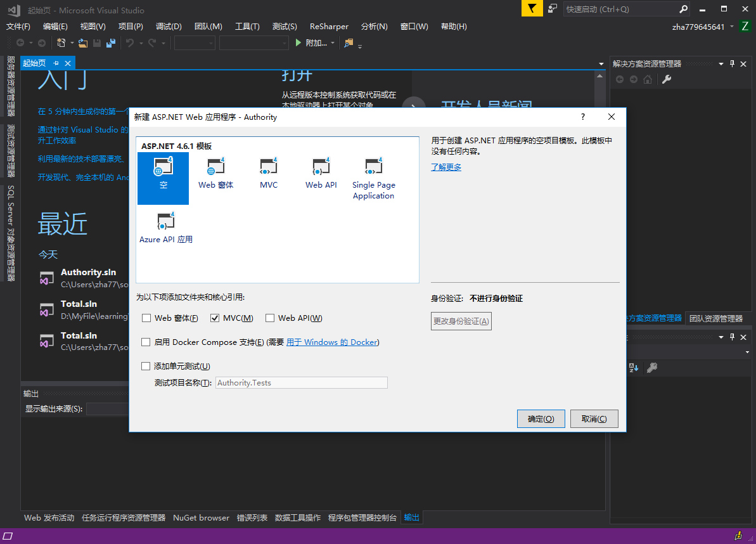
Task: Click the 确定(O) button
Action: coord(541,418)
